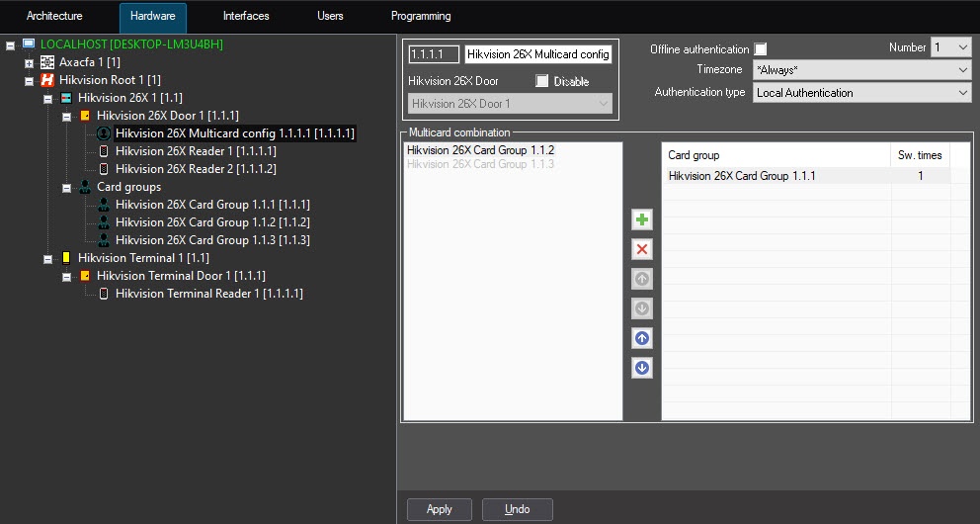Select LOCALHOST [DESKTOP-LM3U4BH] label

click(131, 44)
